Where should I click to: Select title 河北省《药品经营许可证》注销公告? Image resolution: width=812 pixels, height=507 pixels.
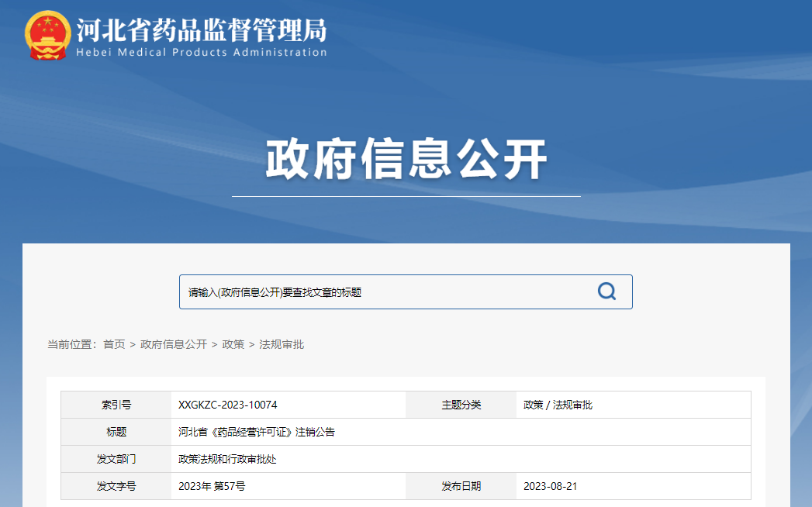click(x=257, y=432)
